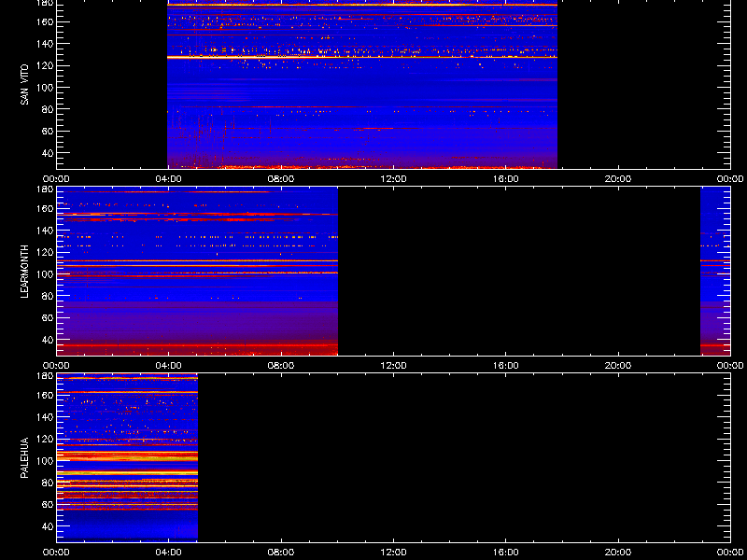
Task: Choose the 140 tick label on PALEHUA axis
Action: [46, 417]
